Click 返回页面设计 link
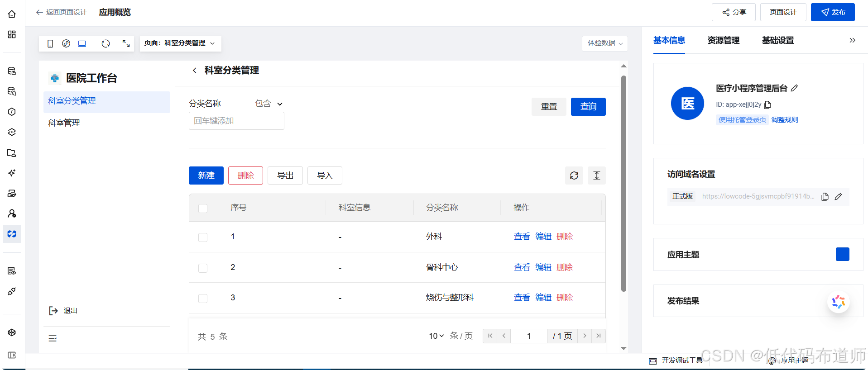Screen dimensions: 868x370 coord(62,12)
